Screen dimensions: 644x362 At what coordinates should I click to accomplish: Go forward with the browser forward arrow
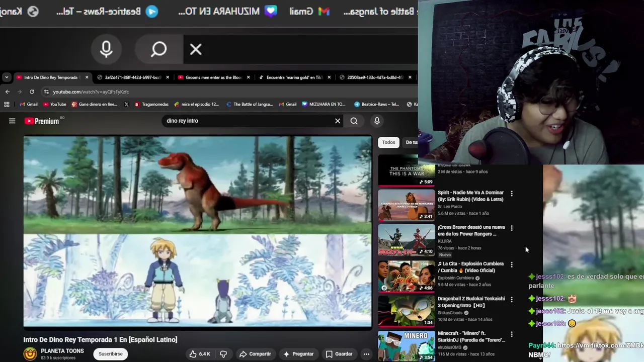click(x=20, y=92)
